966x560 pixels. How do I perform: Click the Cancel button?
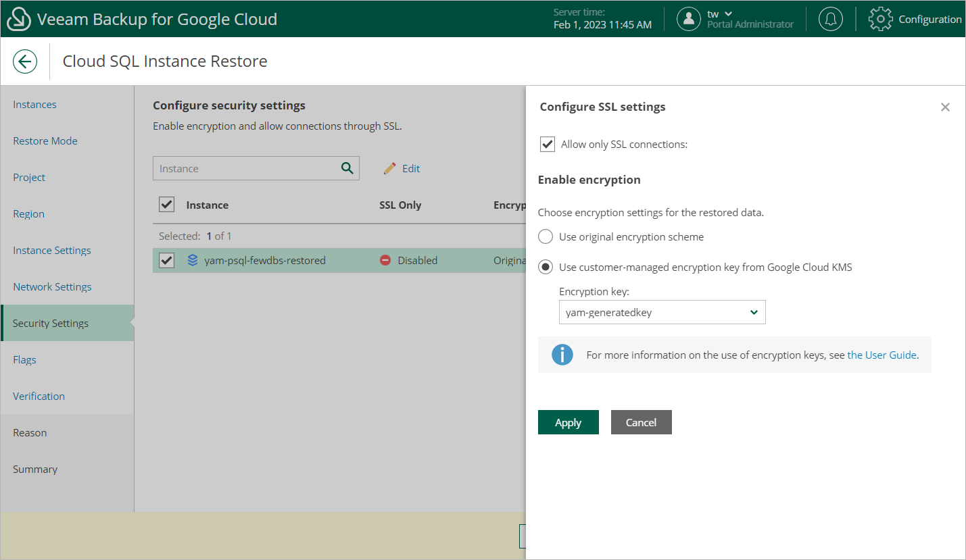(642, 422)
